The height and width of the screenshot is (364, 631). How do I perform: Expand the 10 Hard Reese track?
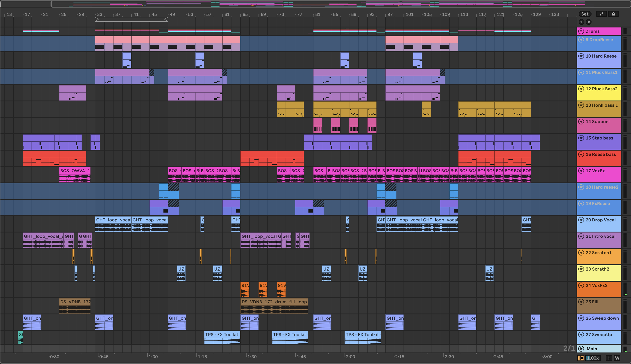[581, 56]
